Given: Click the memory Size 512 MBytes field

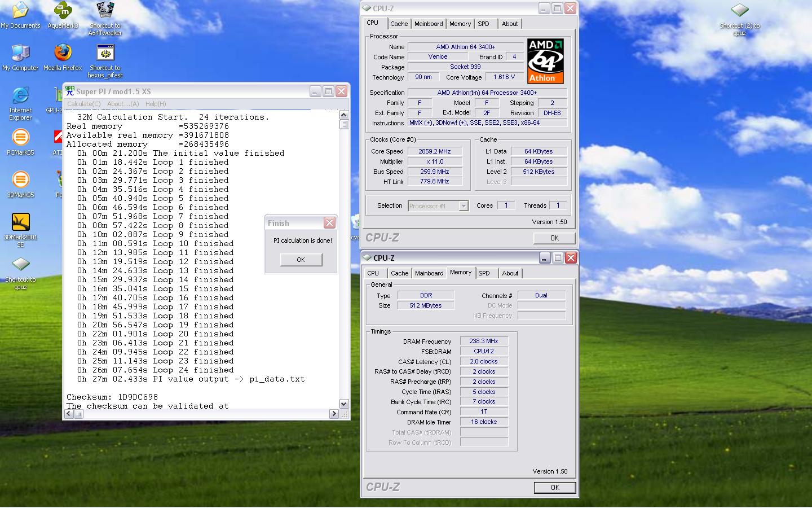Looking at the screenshot, I should [426, 305].
